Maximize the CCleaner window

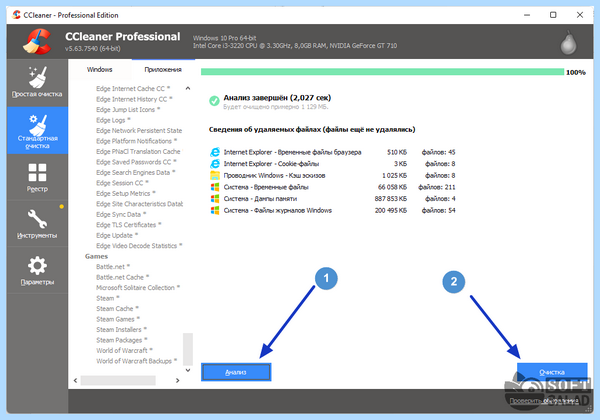click(x=553, y=15)
